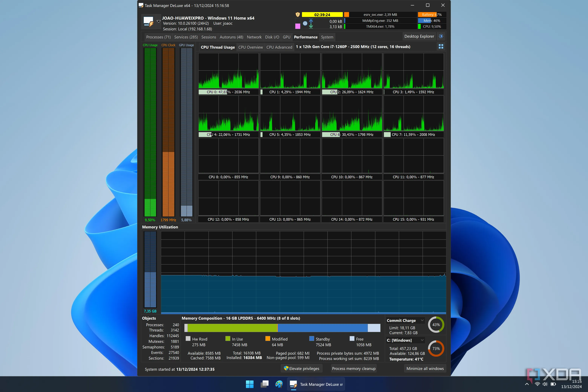Click the pink color square in the header
Viewport: 588px width, 392px height.
[298, 26]
